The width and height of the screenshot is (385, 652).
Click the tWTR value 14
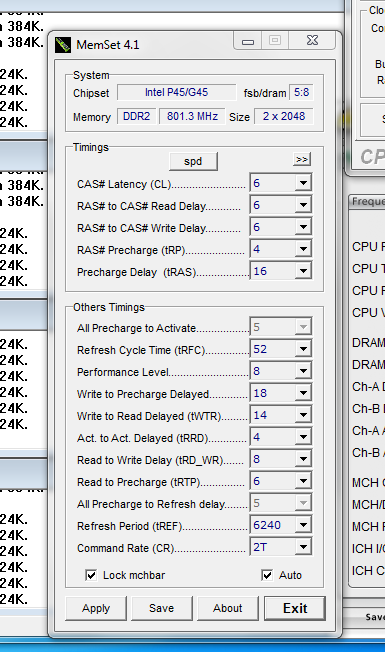coord(260,415)
